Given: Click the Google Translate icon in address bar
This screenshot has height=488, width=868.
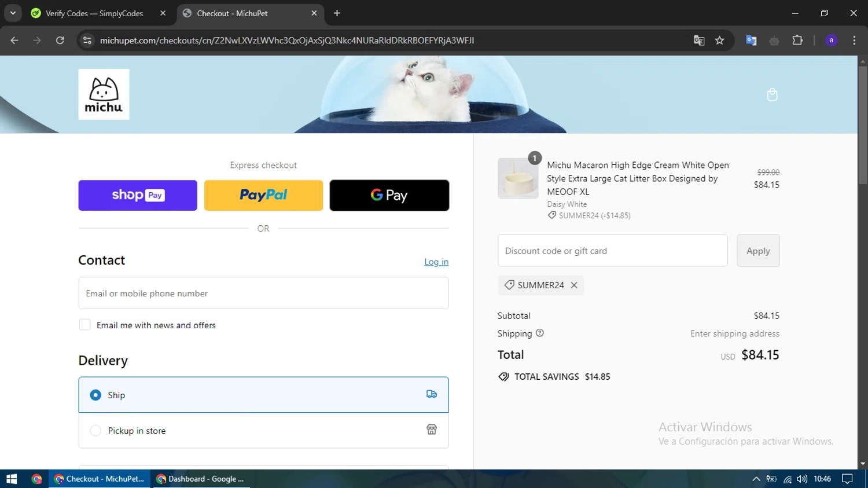Looking at the screenshot, I should [x=699, y=41].
